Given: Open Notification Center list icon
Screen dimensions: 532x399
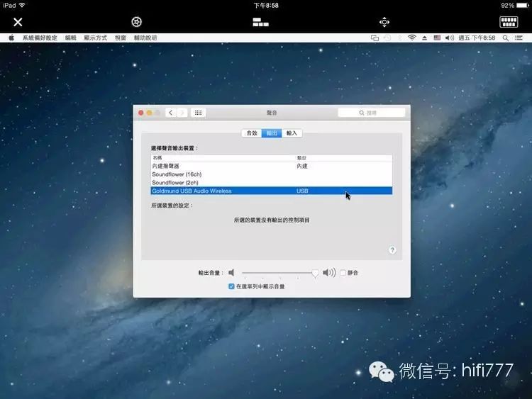Looking at the screenshot, I should pyautogui.click(x=519, y=38).
